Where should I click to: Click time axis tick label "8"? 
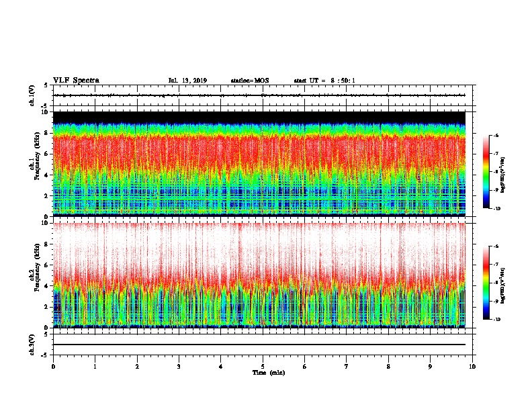(x=388, y=367)
